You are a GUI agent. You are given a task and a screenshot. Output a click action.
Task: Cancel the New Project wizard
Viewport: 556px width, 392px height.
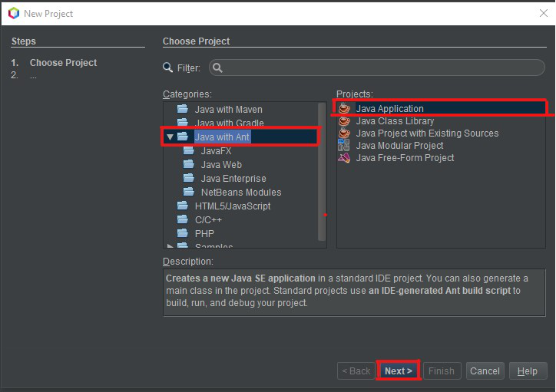(485, 371)
